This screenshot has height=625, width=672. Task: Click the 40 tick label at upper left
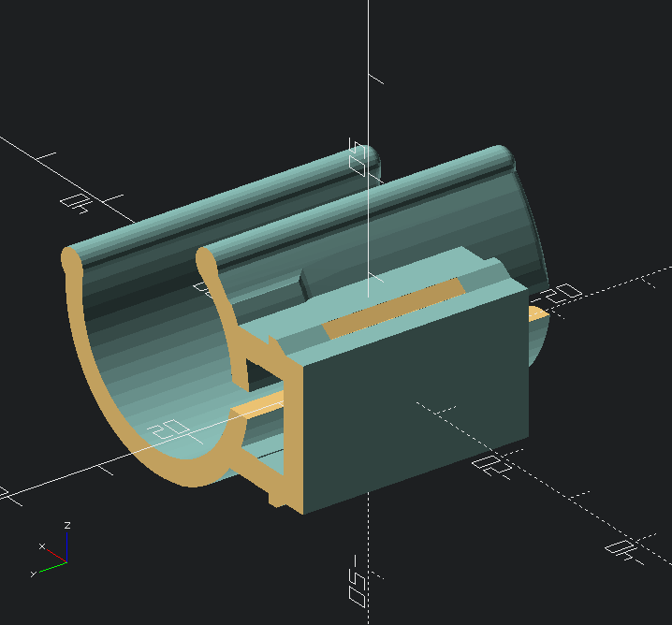pyautogui.click(x=74, y=203)
